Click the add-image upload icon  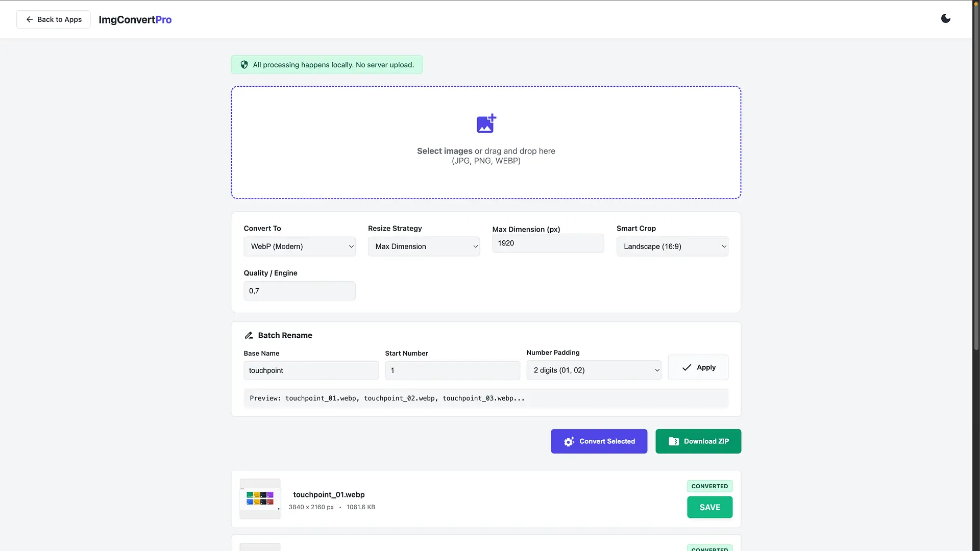click(486, 123)
